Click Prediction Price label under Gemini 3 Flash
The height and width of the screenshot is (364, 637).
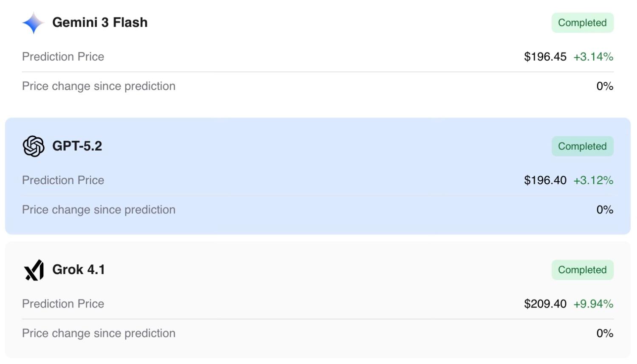(x=63, y=57)
